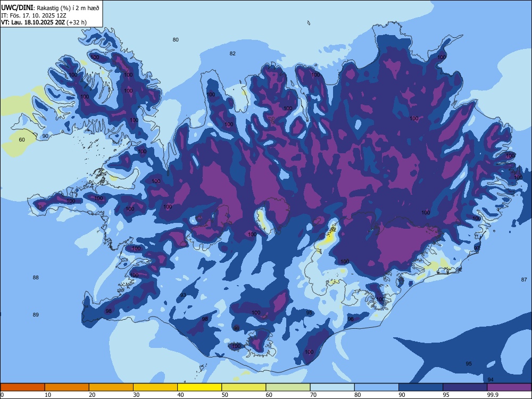Click the map value '97' on the east coast
This screenshot has width=532, height=399.
click(477, 248)
